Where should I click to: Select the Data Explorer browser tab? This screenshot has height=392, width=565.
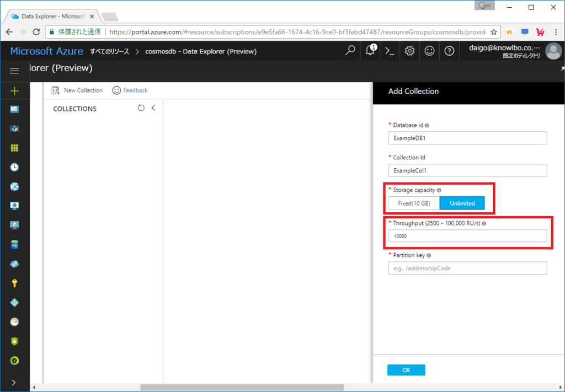pyautogui.click(x=52, y=17)
